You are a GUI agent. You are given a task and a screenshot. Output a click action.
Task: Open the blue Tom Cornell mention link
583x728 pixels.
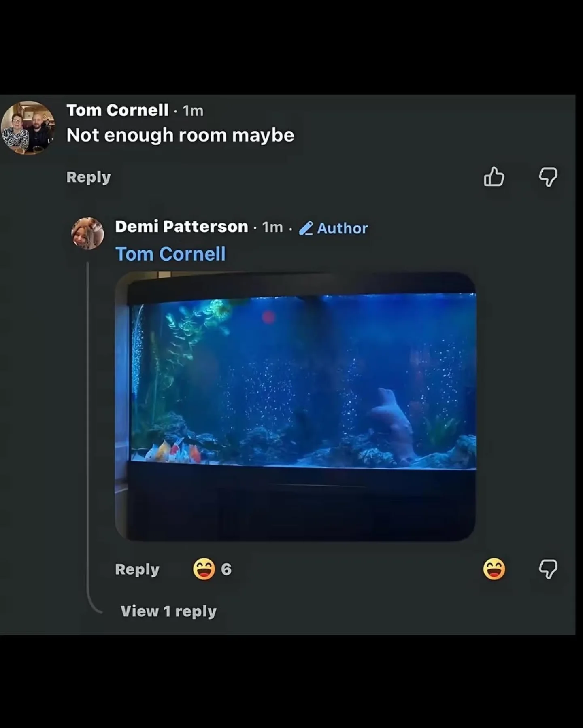(x=170, y=254)
